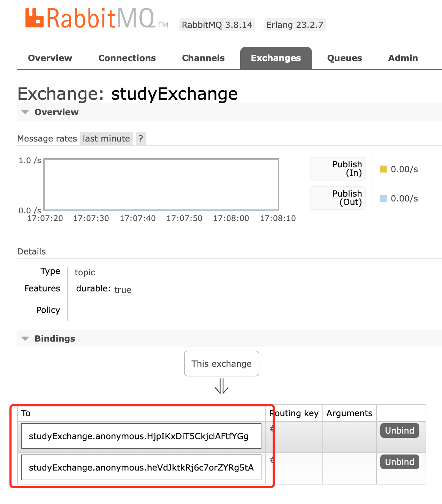Click the Publish (Out) '0.00/s' rate value
The width and height of the screenshot is (442, 504).
(x=404, y=198)
